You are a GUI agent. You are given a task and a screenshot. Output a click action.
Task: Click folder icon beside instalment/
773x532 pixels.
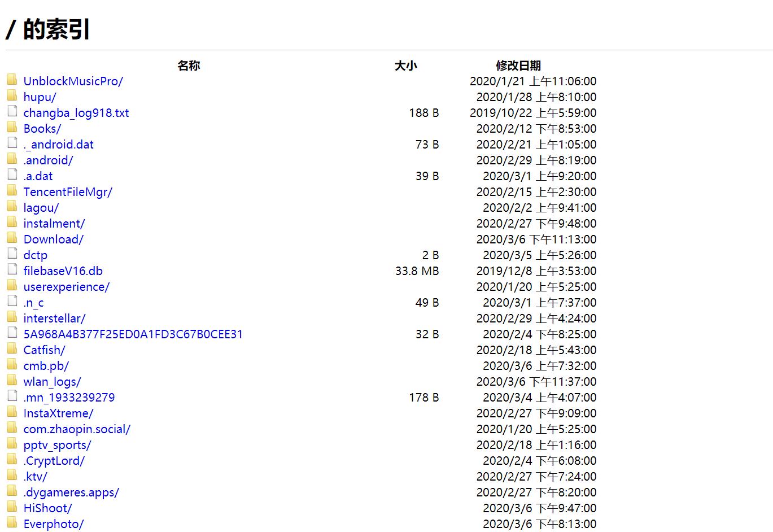coord(12,221)
